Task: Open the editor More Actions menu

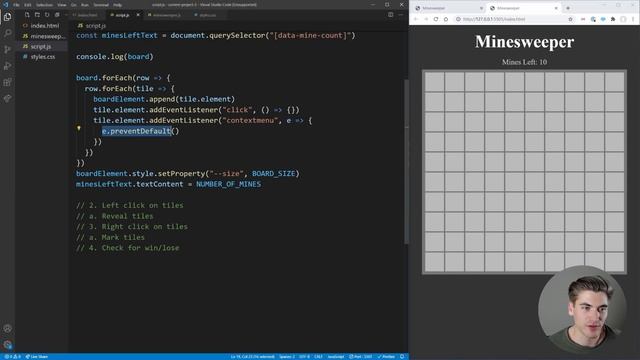Action: point(401,15)
